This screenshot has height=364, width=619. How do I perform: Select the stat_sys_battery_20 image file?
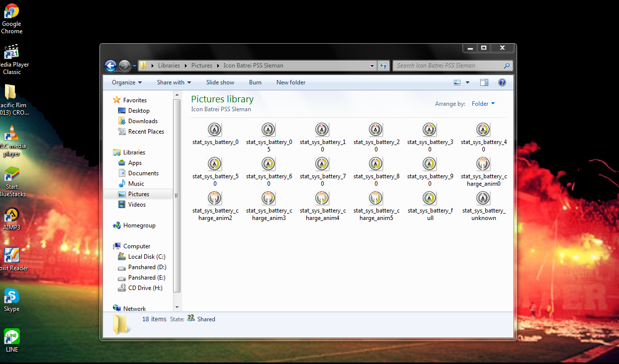click(376, 138)
